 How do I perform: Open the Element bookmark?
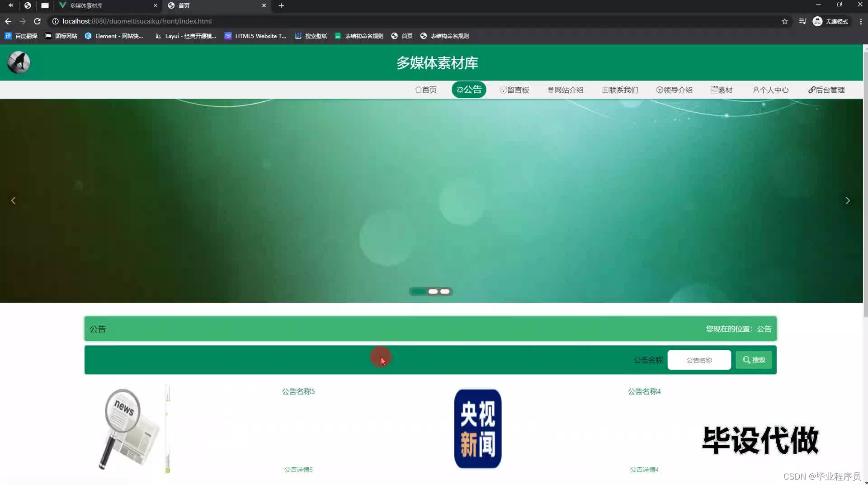114,36
